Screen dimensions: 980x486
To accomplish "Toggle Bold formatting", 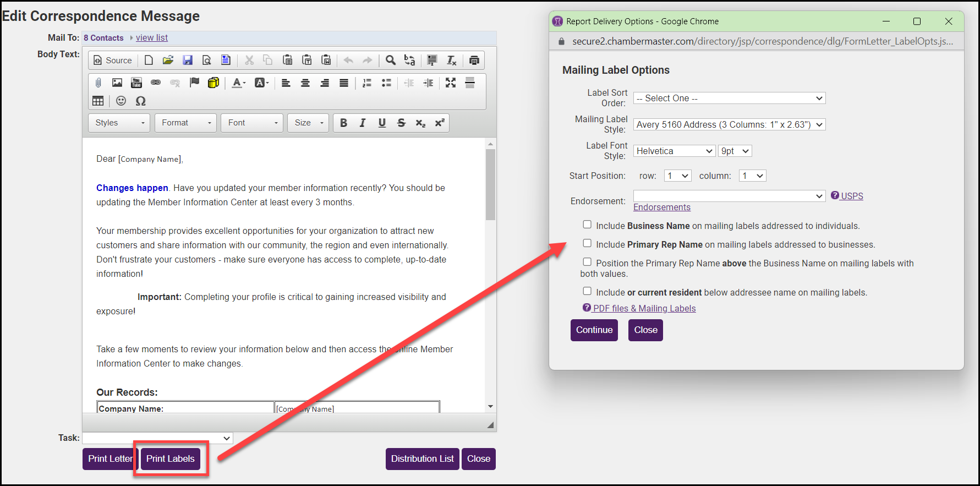I will coord(343,123).
